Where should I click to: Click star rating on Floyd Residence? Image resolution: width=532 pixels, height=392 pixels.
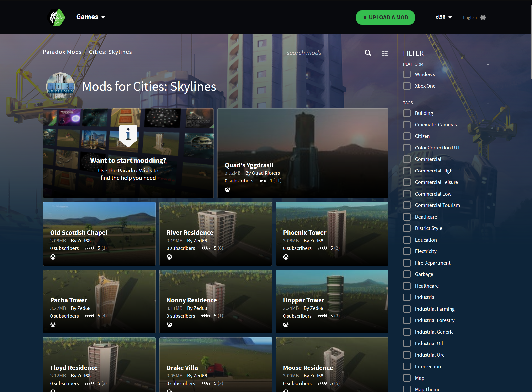coord(89,383)
